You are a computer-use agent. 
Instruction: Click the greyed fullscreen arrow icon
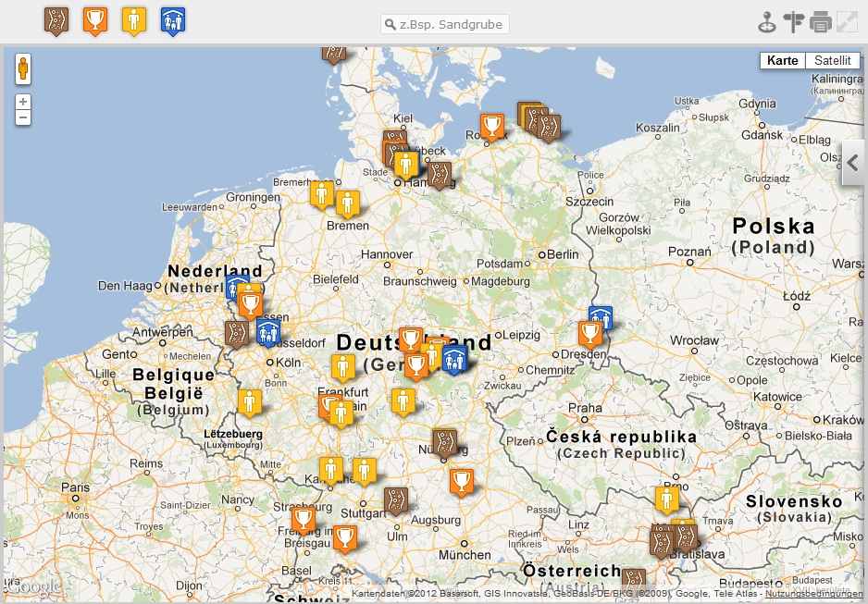[847, 23]
